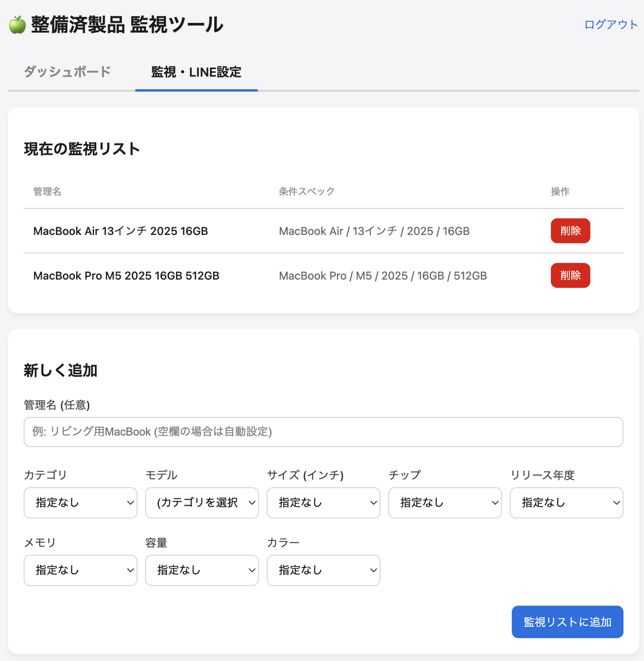
Task: Delete the MacBook Air 13インチ entry
Action: (x=570, y=231)
